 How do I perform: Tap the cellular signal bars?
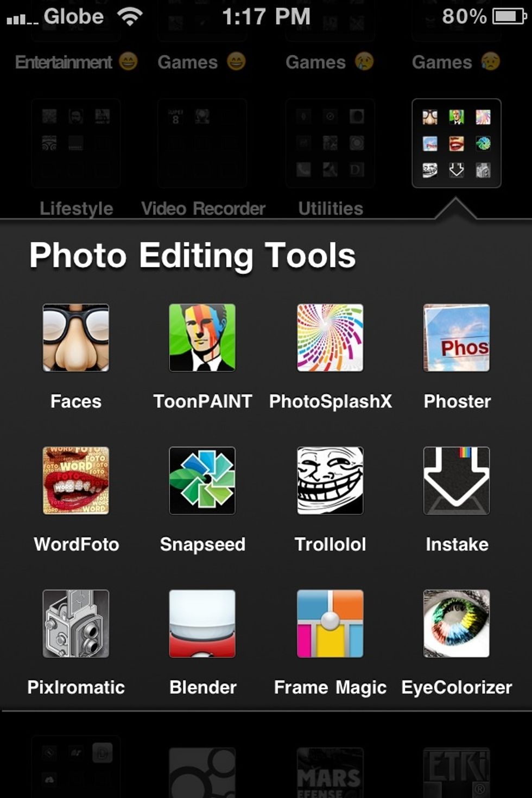(x=22, y=20)
